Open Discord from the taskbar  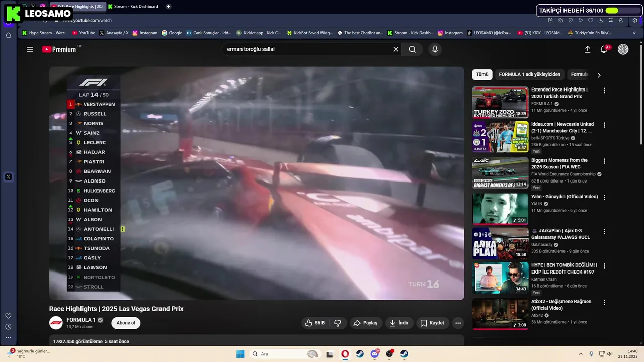click(x=375, y=354)
